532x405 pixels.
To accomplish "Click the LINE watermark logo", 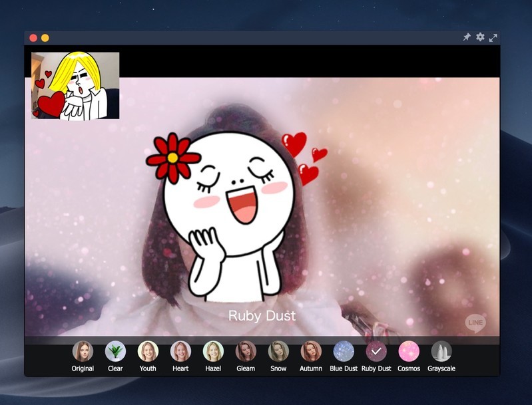I will (x=475, y=323).
